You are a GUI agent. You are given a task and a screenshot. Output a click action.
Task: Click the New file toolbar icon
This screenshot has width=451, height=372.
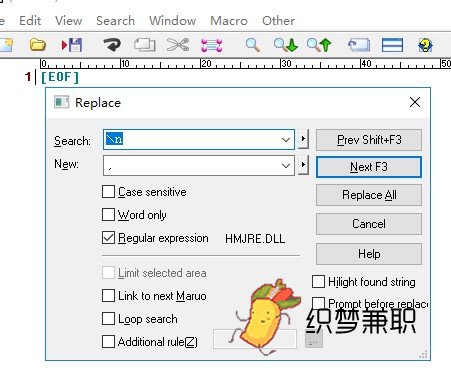[x=7, y=45]
